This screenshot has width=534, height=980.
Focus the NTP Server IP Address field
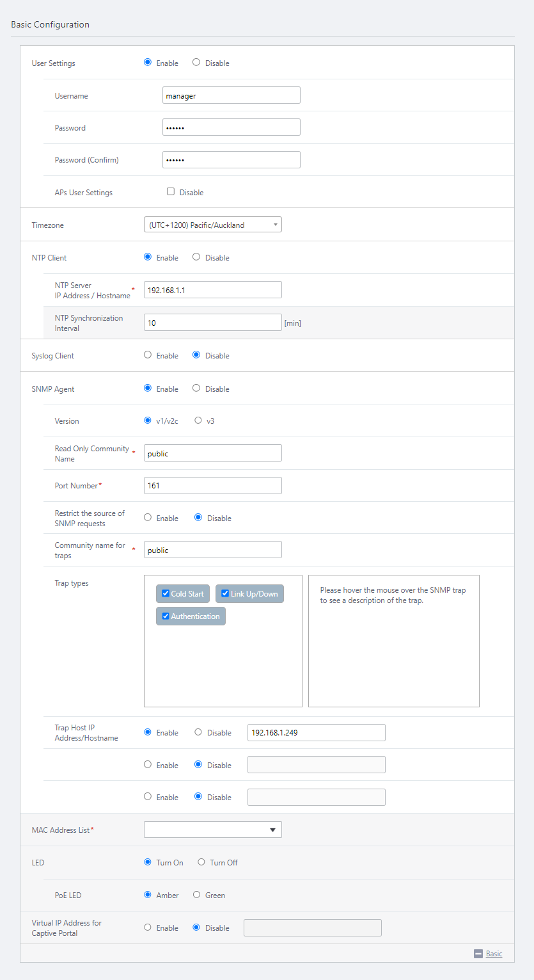[212, 290]
